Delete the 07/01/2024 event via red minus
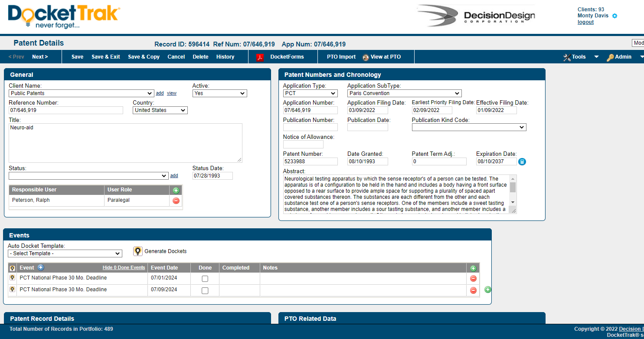Image resolution: width=644 pixels, height=339 pixels. [x=473, y=278]
